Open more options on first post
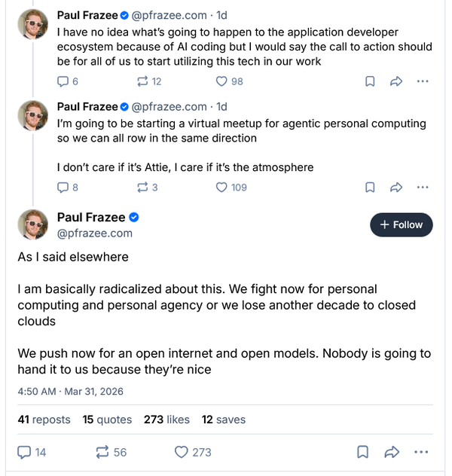 423,81
